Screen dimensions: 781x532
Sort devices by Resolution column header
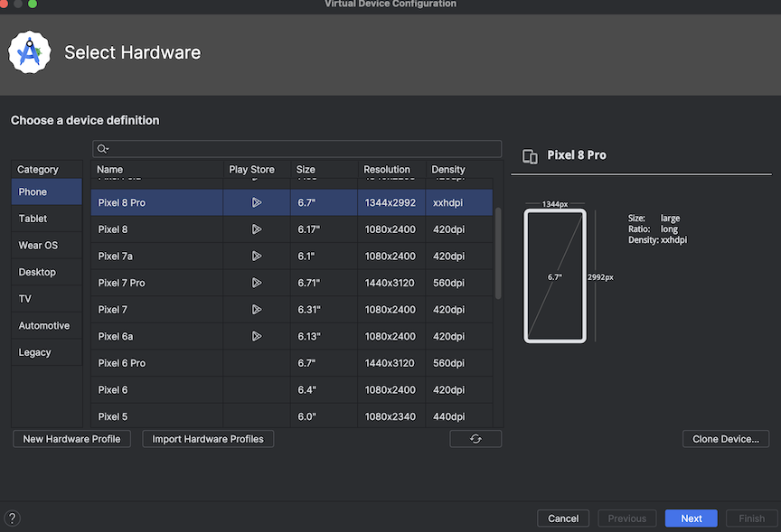(x=387, y=170)
